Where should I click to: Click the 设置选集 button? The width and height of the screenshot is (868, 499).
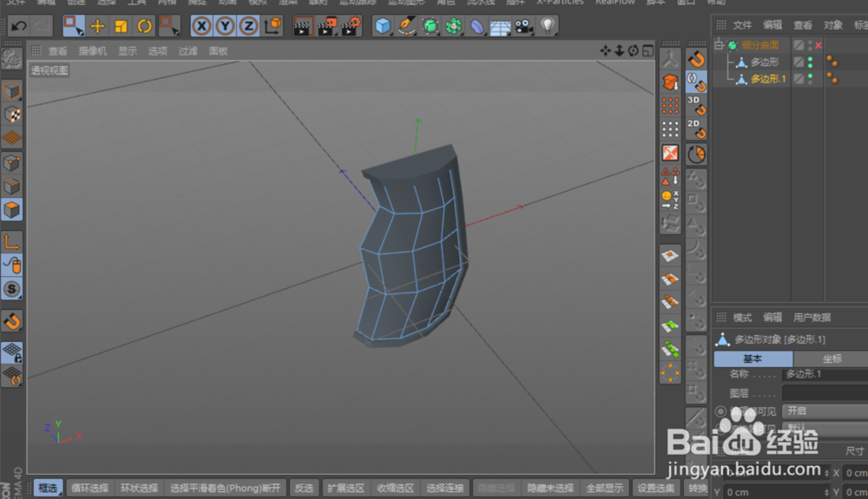(655, 488)
